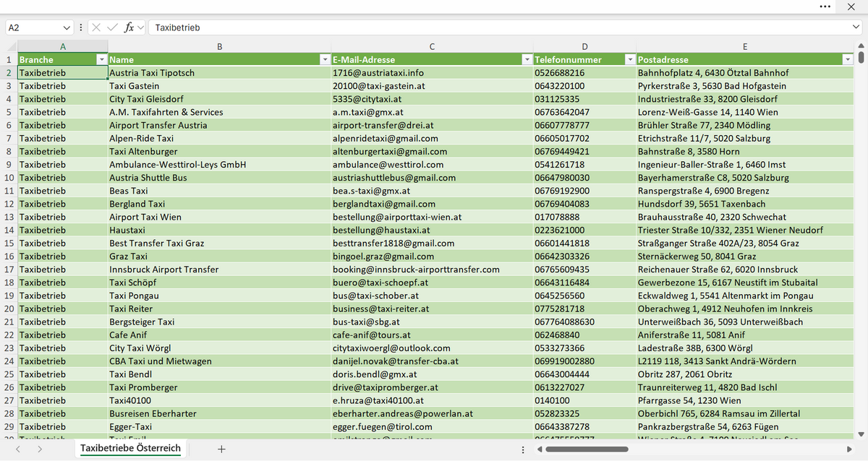Viewport: 868px width, 461px height.
Task: Select the column C header
Action: coord(431,46)
